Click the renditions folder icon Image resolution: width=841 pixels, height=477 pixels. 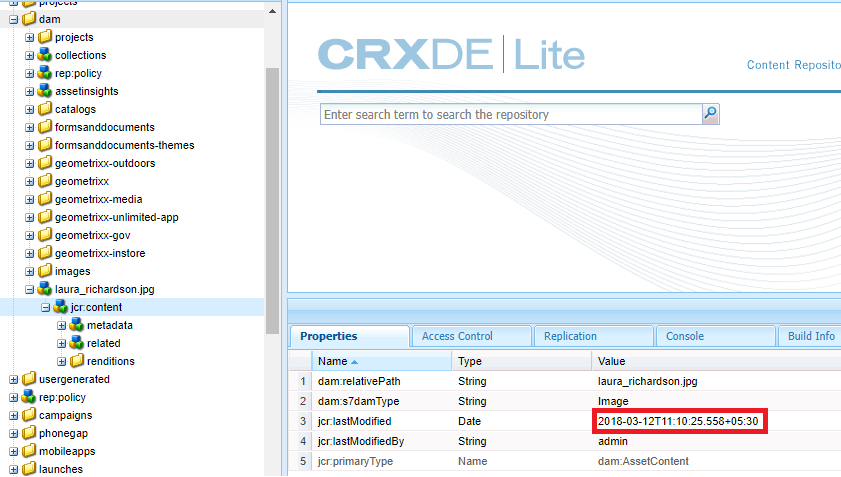coord(77,361)
